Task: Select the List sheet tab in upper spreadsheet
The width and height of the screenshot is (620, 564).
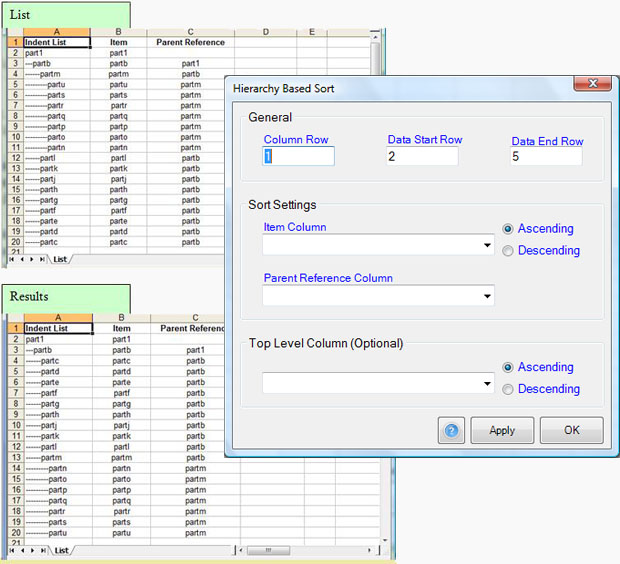Action: (60, 259)
